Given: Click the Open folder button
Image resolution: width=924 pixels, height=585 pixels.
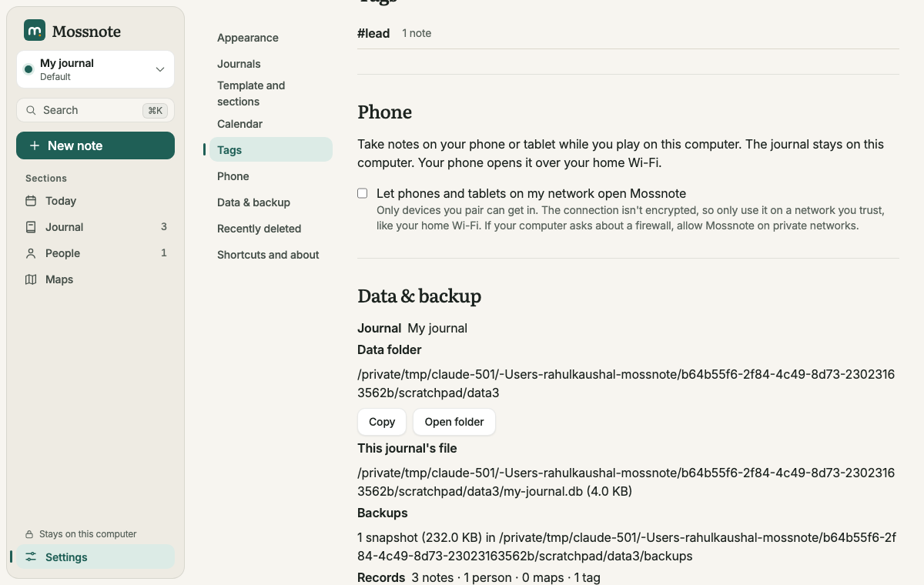Looking at the screenshot, I should 454,422.
